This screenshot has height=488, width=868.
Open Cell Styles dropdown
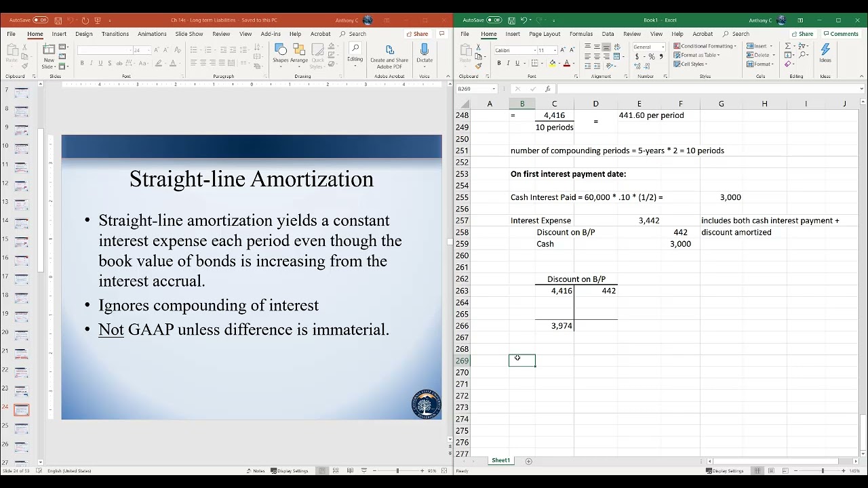[691, 64]
